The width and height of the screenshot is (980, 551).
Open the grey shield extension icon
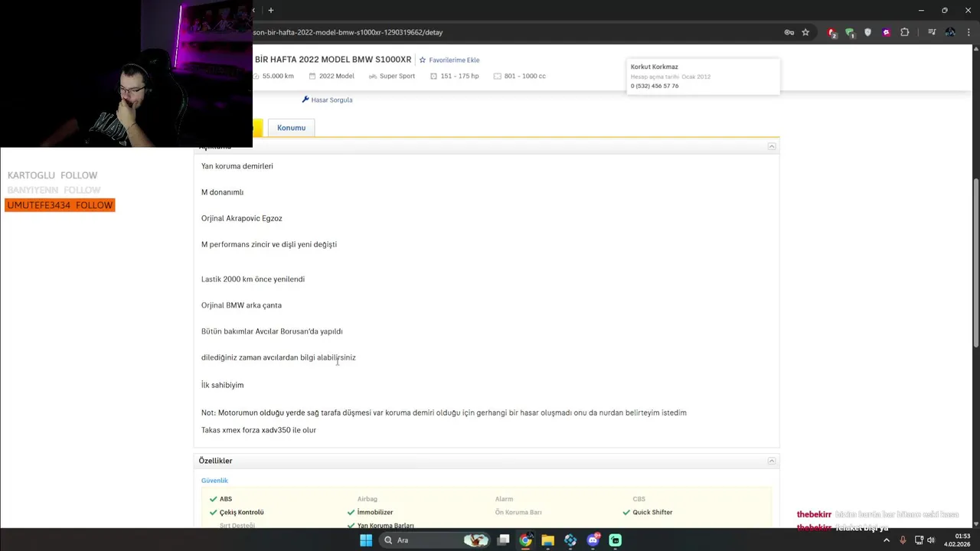[867, 32]
